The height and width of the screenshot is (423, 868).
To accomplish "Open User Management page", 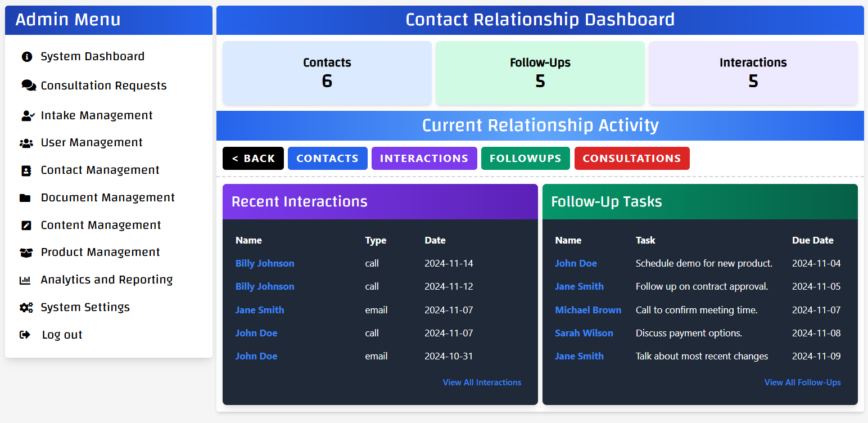I will coord(92,142).
